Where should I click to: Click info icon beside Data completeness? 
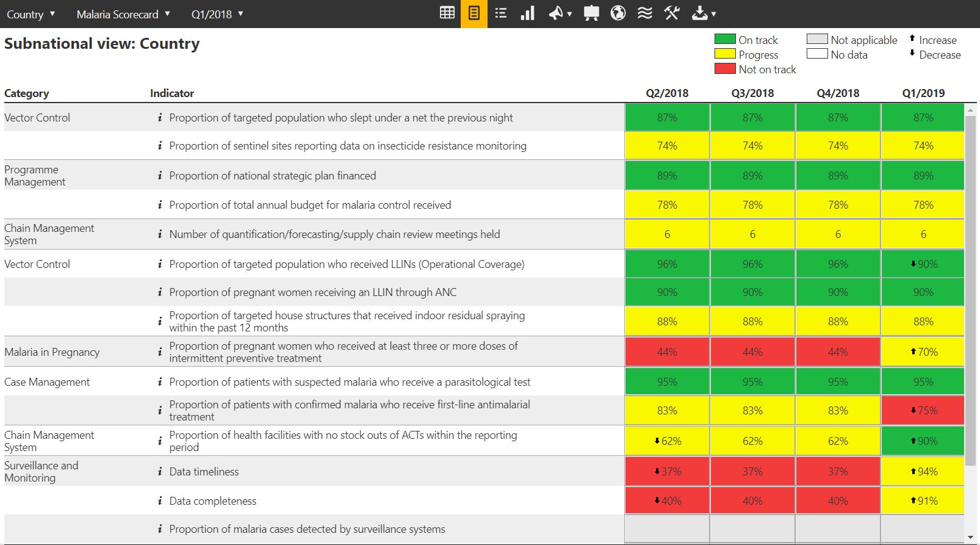pos(160,500)
